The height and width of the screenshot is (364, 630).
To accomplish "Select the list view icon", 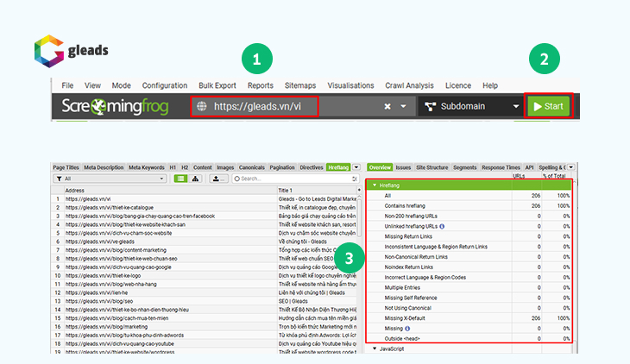I will [x=180, y=179].
